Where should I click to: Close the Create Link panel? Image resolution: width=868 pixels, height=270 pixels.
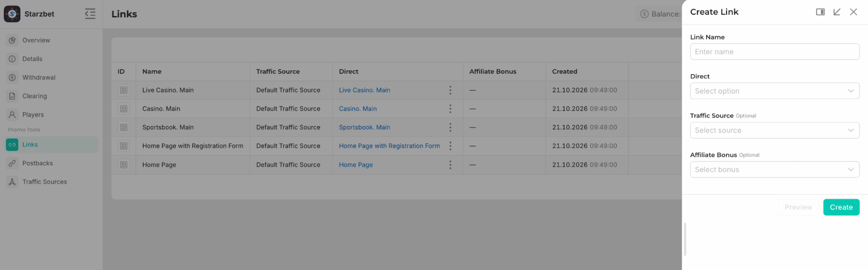pyautogui.click(x=853, y=12)
